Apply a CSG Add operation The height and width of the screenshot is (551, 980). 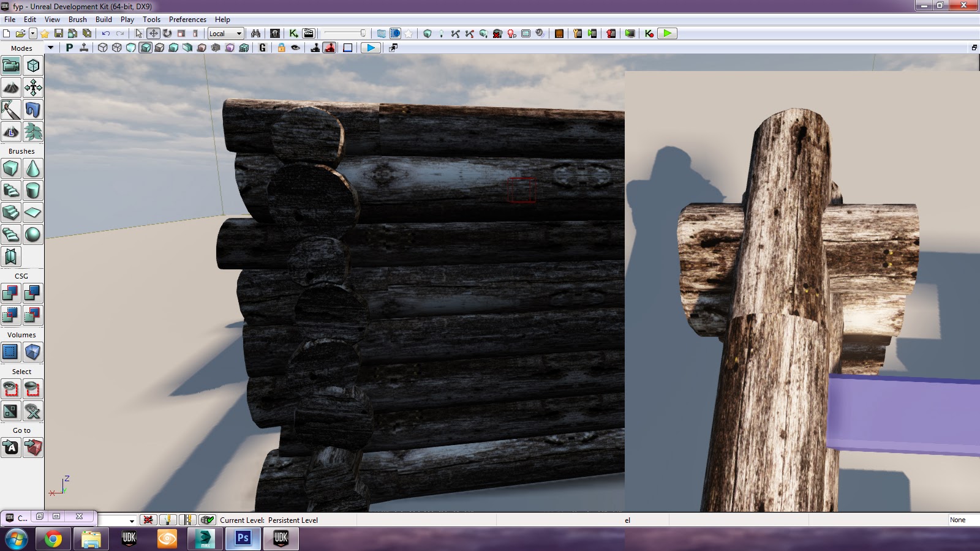pyautogui.click(x=10, y=293)
